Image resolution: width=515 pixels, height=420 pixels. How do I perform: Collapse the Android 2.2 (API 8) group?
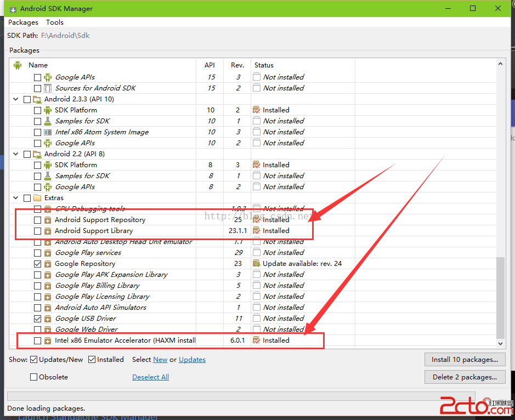pyautogui.click(x=15, y=154)
